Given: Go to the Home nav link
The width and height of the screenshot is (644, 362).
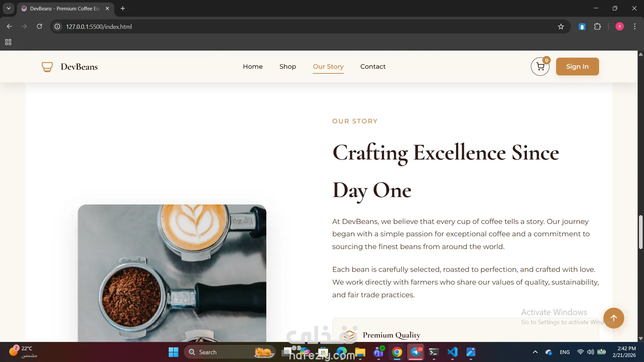Looking at the screenshot, I should coord(253,67).
